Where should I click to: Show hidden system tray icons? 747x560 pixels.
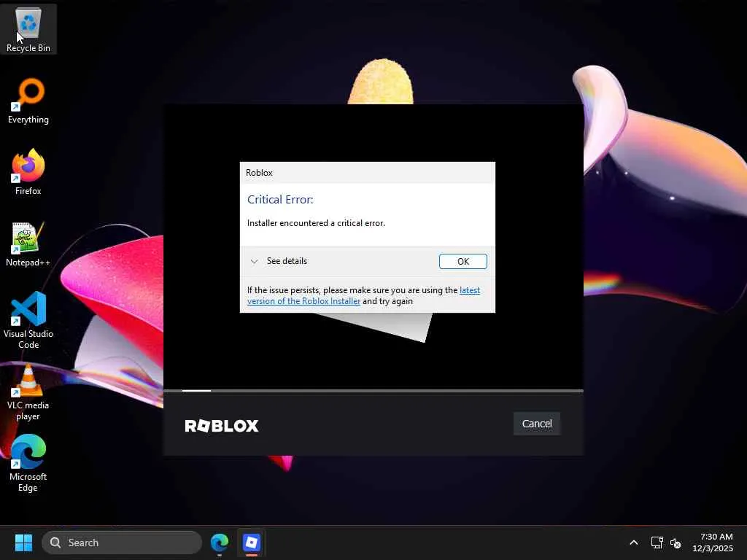pos(634,542)
